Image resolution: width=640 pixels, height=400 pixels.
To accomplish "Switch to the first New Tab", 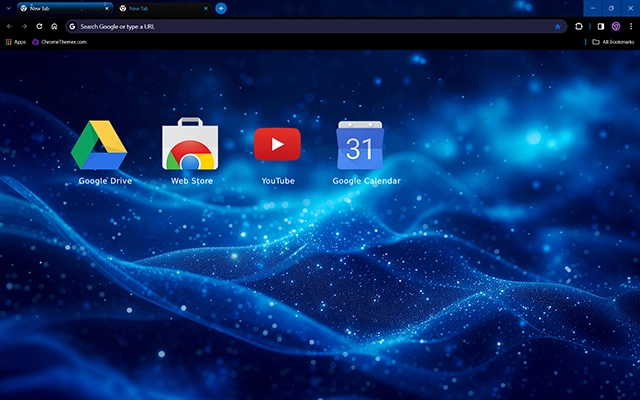I will coord(65,8).
